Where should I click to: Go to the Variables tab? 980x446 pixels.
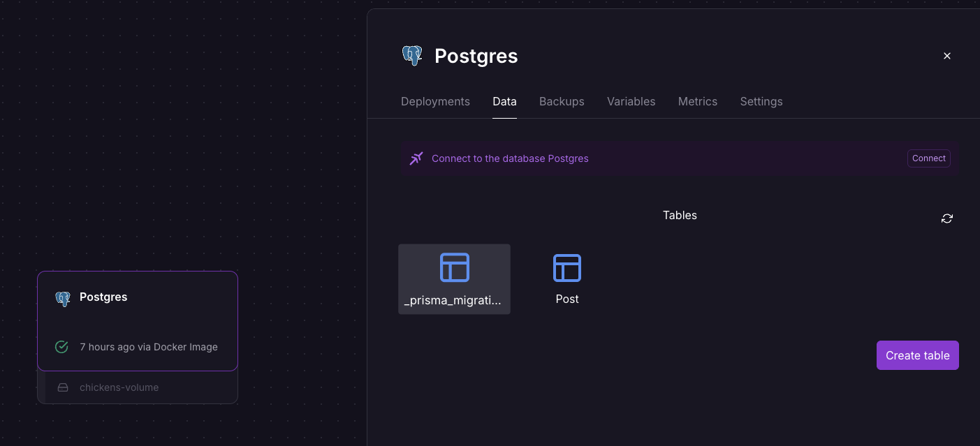631,101
